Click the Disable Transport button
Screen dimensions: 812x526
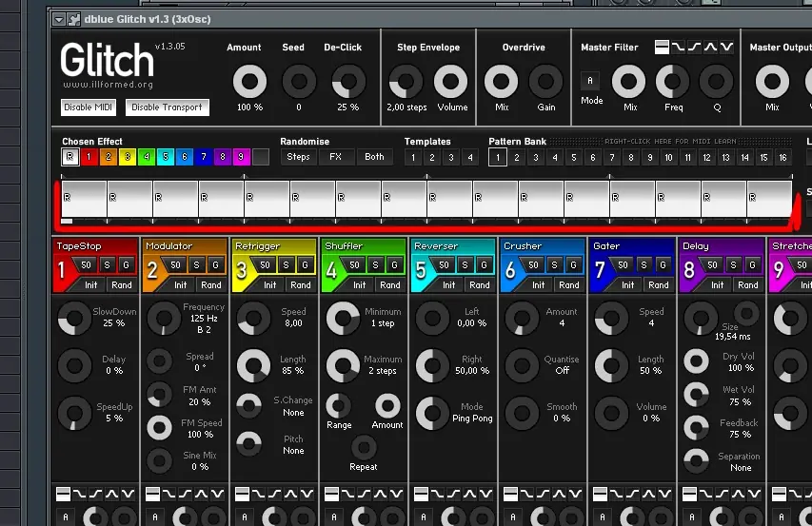click(x=167, y=107)
